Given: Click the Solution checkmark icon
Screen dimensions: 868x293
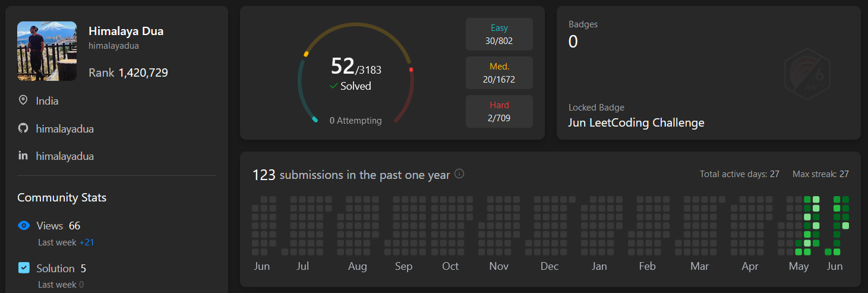Looking at the screenshot, I should [x=24, y=268].
